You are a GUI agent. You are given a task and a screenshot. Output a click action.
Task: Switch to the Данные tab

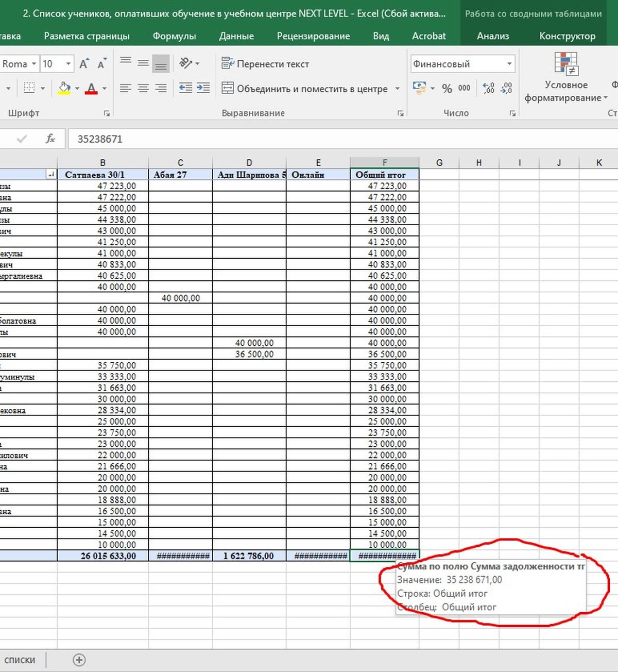point(236,36)
